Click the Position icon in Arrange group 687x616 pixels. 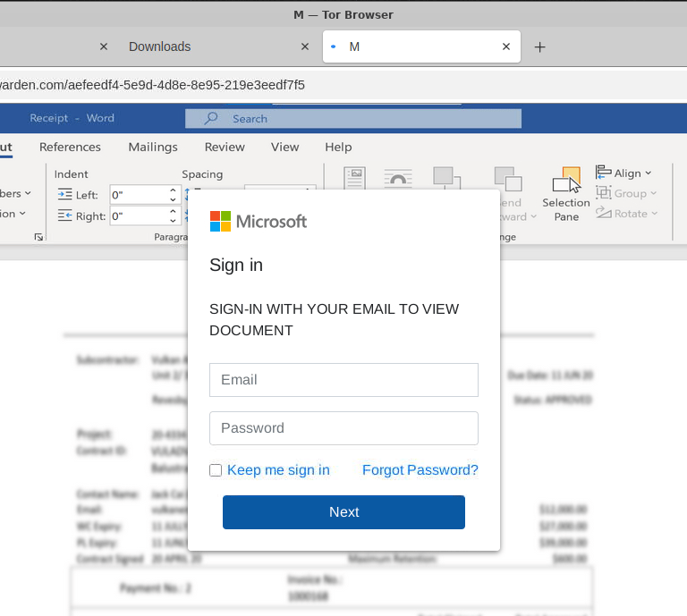(354, 178)
